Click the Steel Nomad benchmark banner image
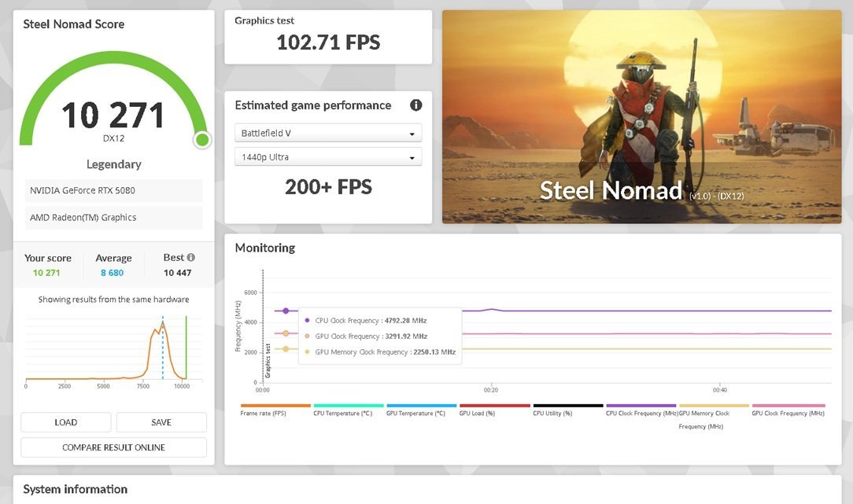Image resolution: width=853 pixels, height=504 pixels. (x=641, y=117)
